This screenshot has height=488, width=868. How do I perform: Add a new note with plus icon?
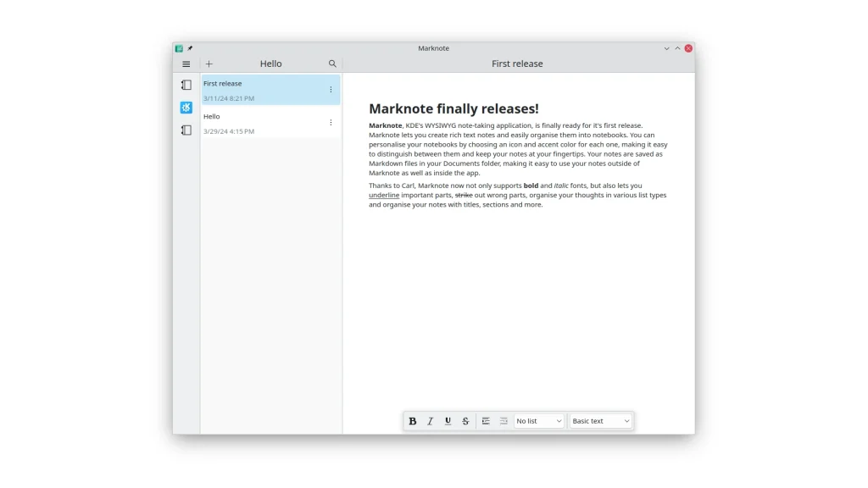[x=209, y=64]
